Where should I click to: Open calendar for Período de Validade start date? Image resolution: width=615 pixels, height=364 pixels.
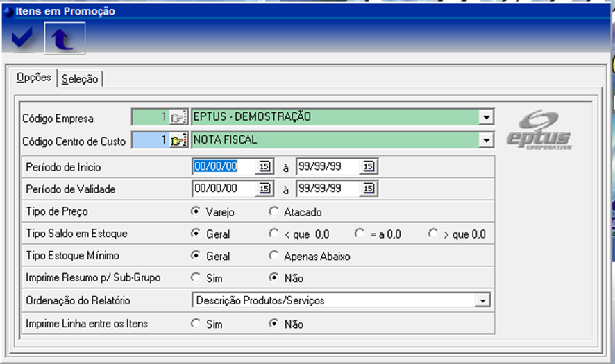click(265, 189)
